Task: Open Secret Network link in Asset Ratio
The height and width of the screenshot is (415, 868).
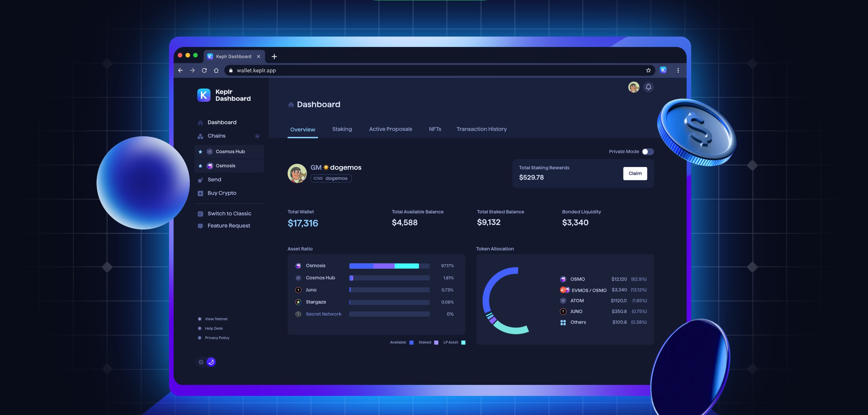Action: point(324,314)
